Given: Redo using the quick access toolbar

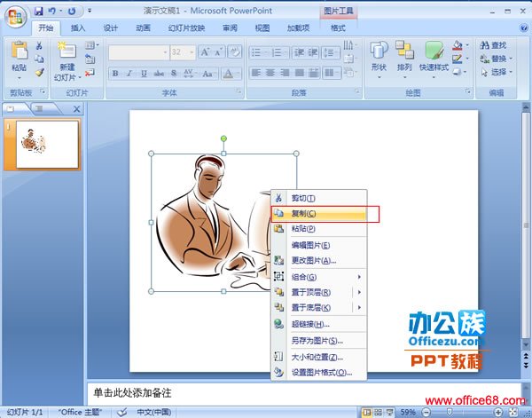Looking at the screenshot, I should click(72, 12).
